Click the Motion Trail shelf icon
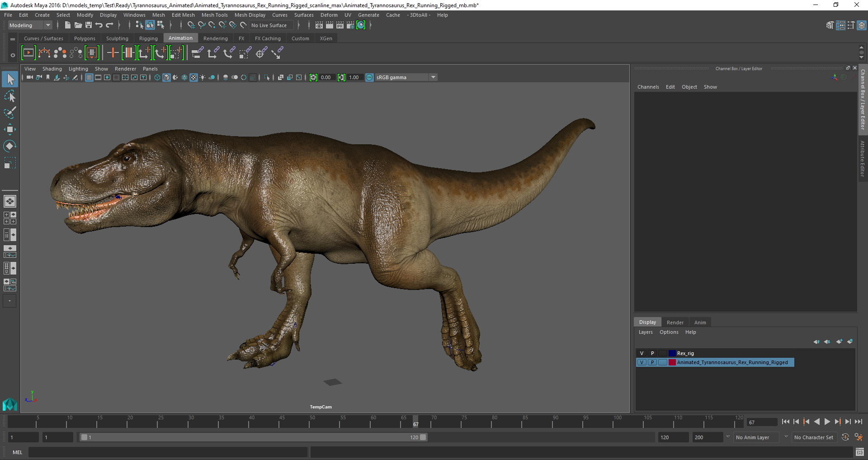868x460 pixels. pyautogui.click(x=44, y=53)
